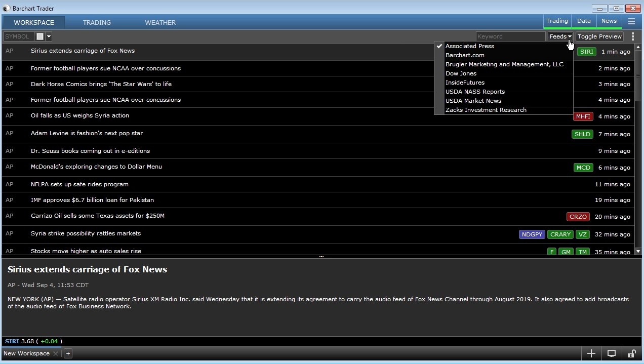Click the symbol link color swatch
The image size is (644, 364).
click(x=40, y=36)
